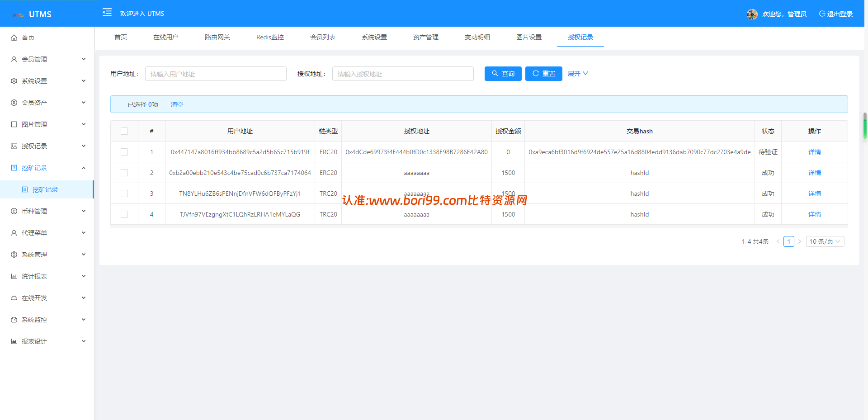Screen dimensions: 868x420
Task: Check the row 3 checkbox
Action: 124,193
